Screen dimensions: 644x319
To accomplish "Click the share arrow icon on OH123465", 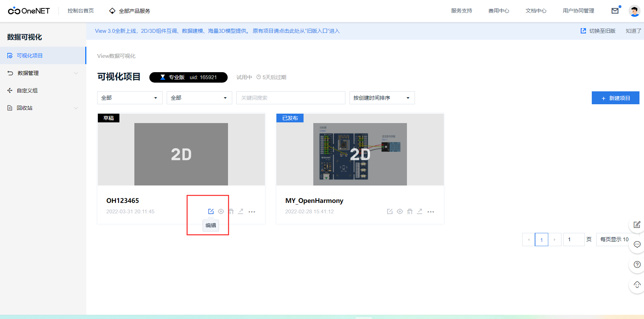I will click(241, 211).
